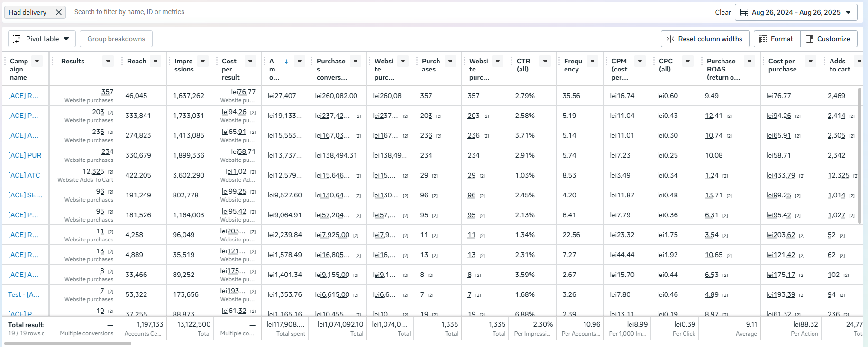Select the lei1.92 CPC cell
The image size is (868, 347).
coord(675,255)
